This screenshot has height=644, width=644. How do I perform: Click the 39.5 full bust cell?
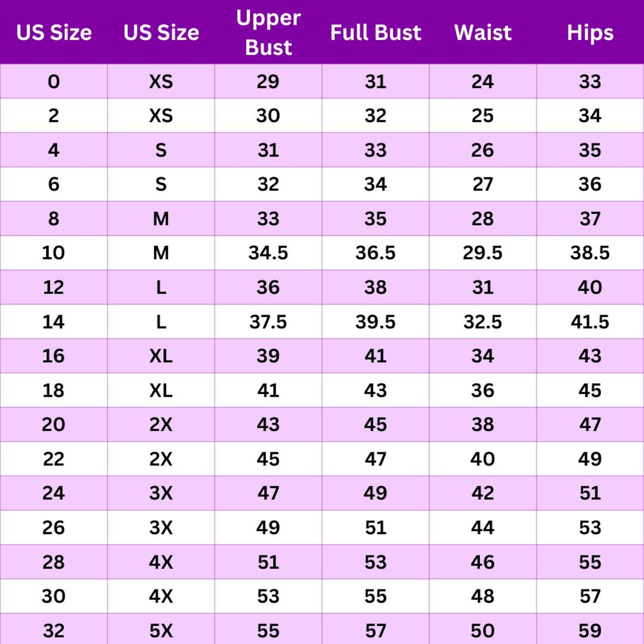pyautogui.click(x=376, y=322)
